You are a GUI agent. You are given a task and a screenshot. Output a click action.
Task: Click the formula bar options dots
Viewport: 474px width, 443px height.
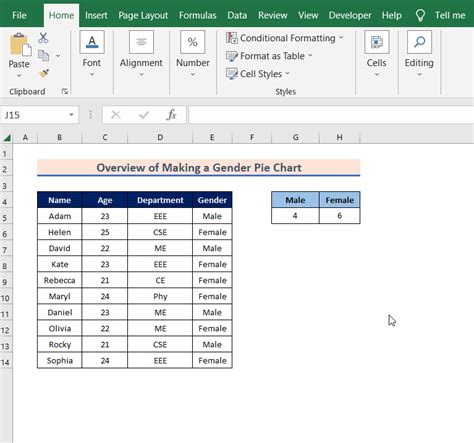point(90,115)
